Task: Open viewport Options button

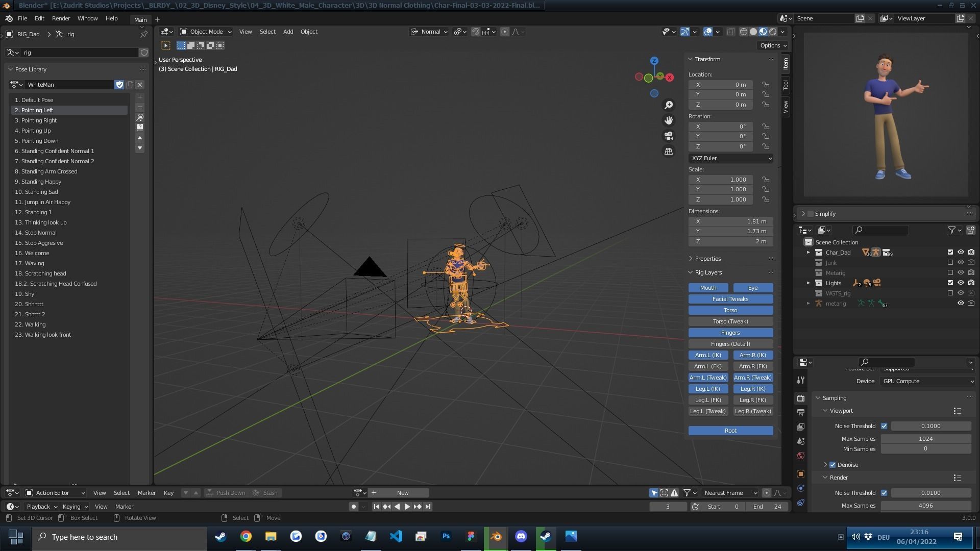Action: coord(773,45)
